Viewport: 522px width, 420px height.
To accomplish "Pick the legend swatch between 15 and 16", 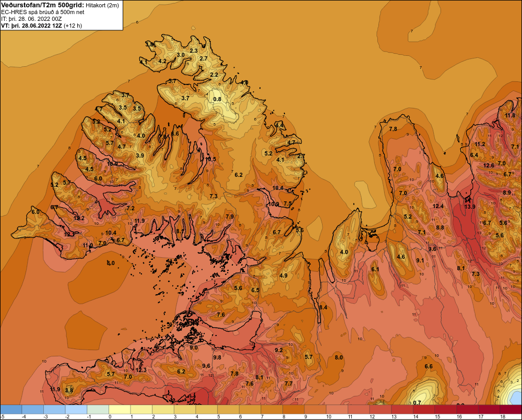I will [446, 409].
